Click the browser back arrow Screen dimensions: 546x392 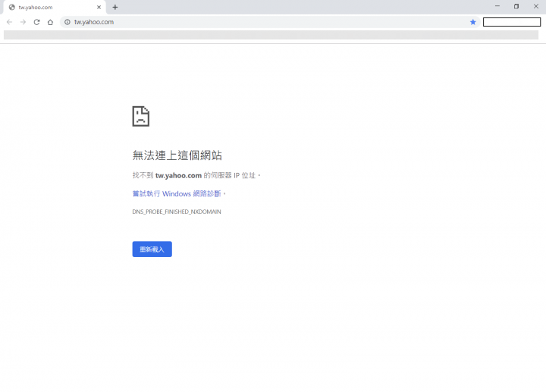[9, 22]
